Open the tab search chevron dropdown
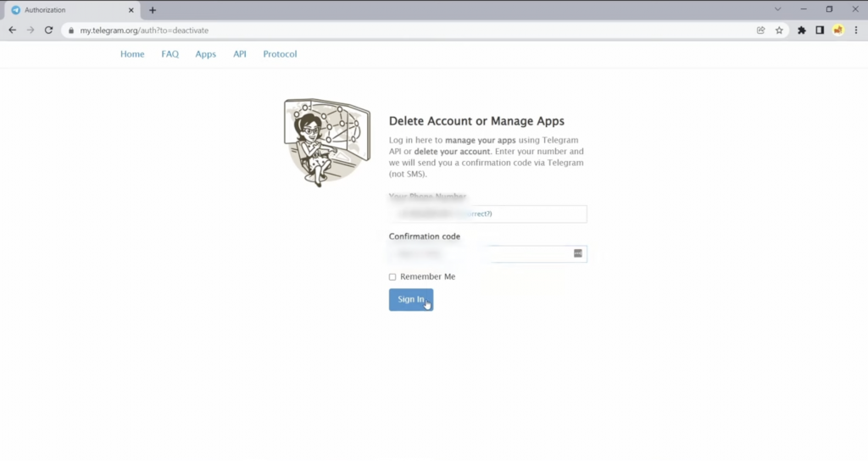The height and width of the screenshot is (461, 868). 778,9
